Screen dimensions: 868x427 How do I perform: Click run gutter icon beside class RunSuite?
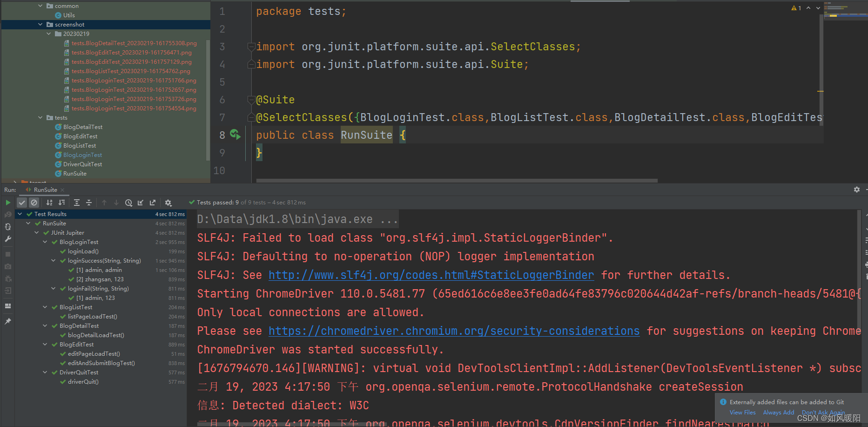235,135
